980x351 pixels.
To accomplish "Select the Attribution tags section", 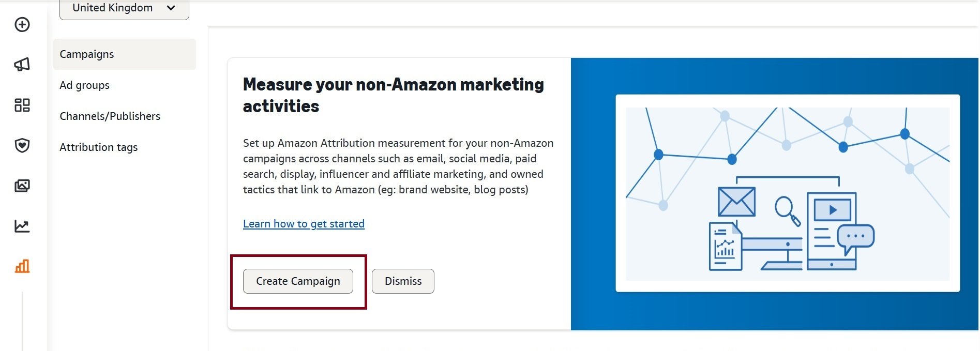I will click(x=98, y=147).
